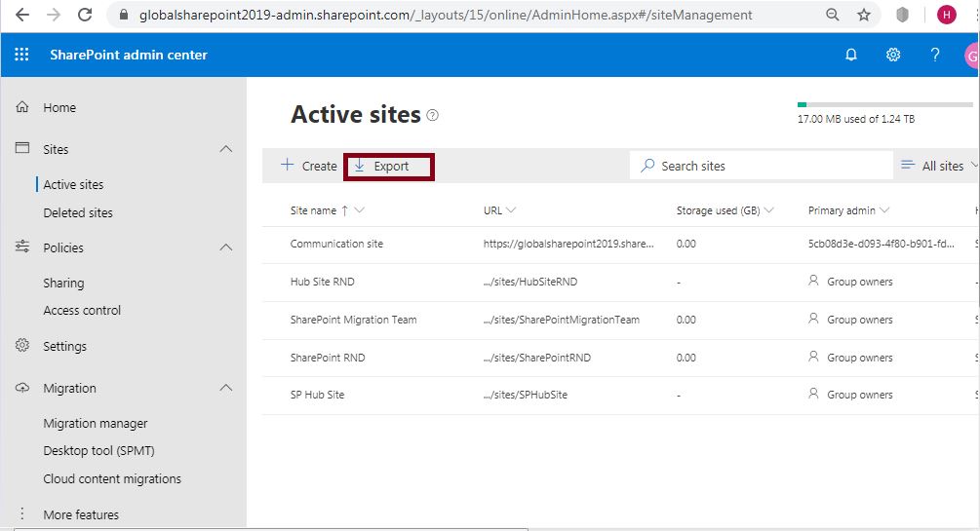Open the SharePoint RND site
The image size is (980, 531).
tap(328, 358)
